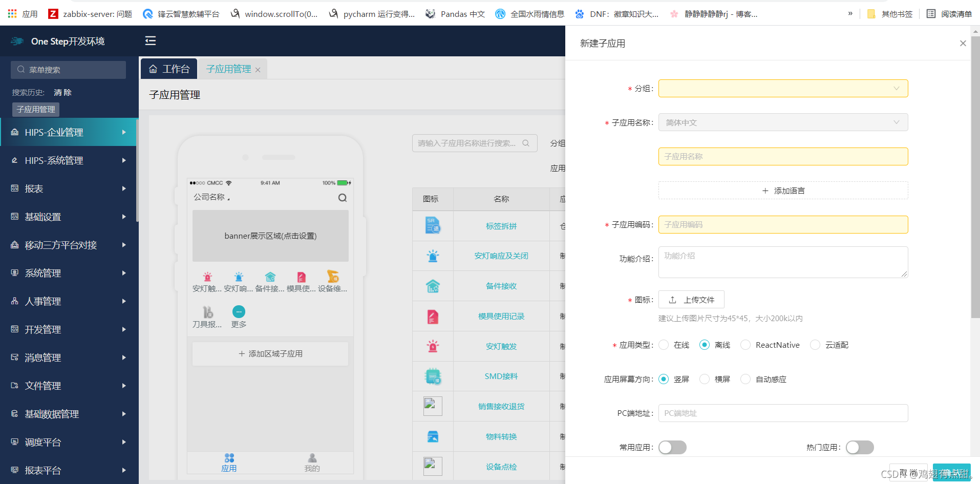
Task: Open browser 应用 apps shortcut icon
Action: pos(12,14)
